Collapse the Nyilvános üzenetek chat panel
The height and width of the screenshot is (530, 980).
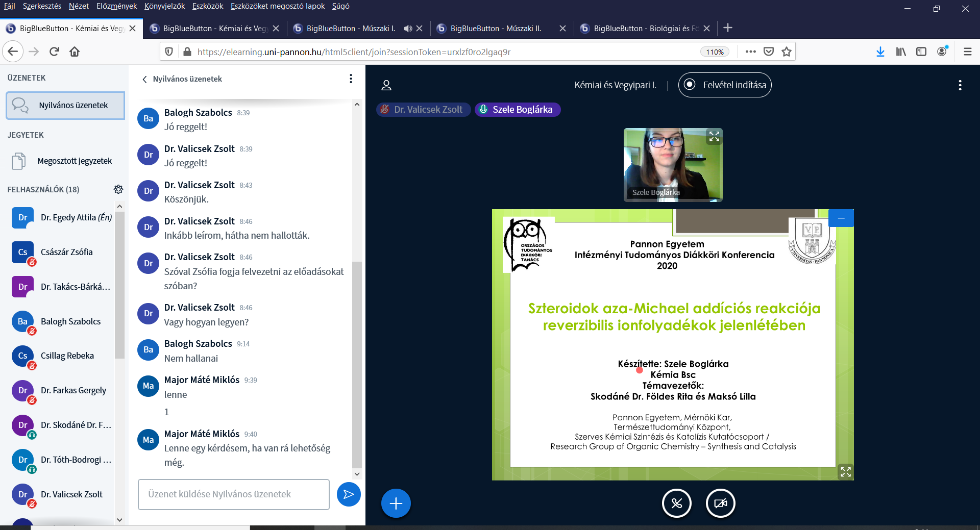click(x=145, y=79)
